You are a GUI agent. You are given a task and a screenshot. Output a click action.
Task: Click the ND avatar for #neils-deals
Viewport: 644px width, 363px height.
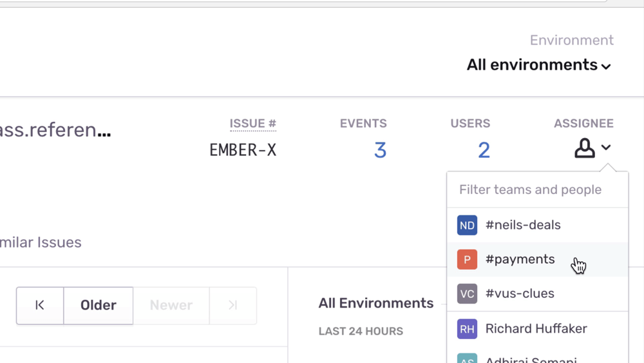click(467, 225)
